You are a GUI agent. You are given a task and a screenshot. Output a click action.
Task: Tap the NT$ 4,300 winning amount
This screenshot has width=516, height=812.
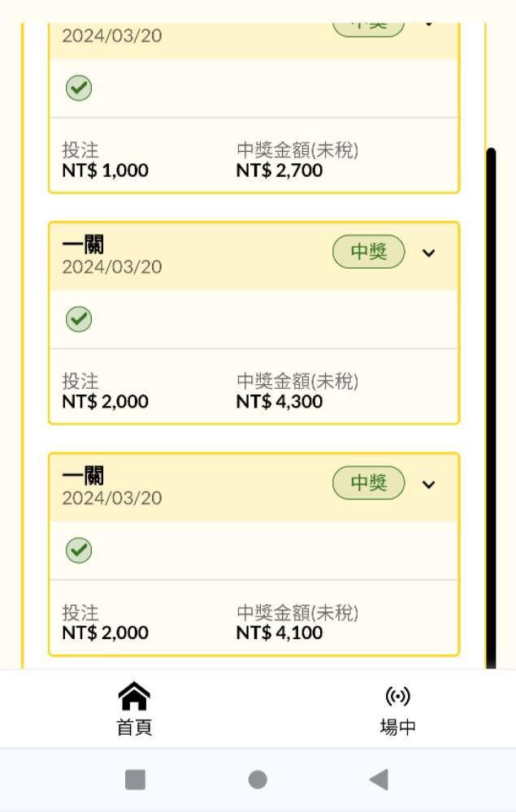point(280,402)
